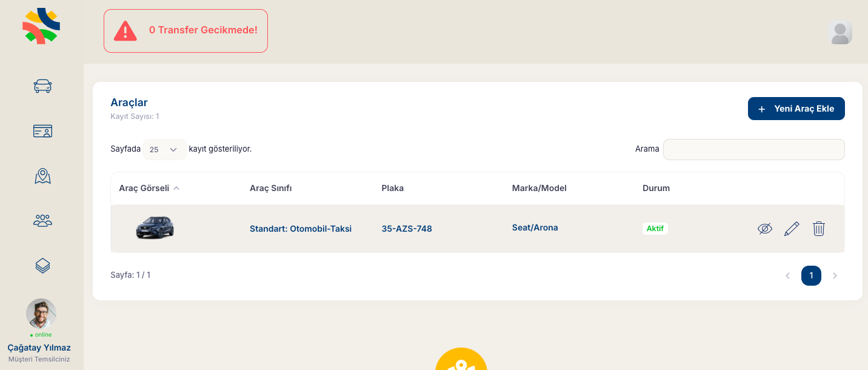Delete the 35-AZS-748 vehicle via trash icon
Screen dimensions: 868x370
(x=819, y=229)
